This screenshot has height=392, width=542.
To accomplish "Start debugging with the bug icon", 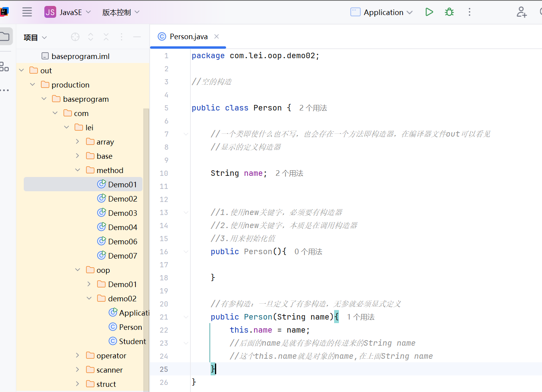I will (x=449, y=12).
